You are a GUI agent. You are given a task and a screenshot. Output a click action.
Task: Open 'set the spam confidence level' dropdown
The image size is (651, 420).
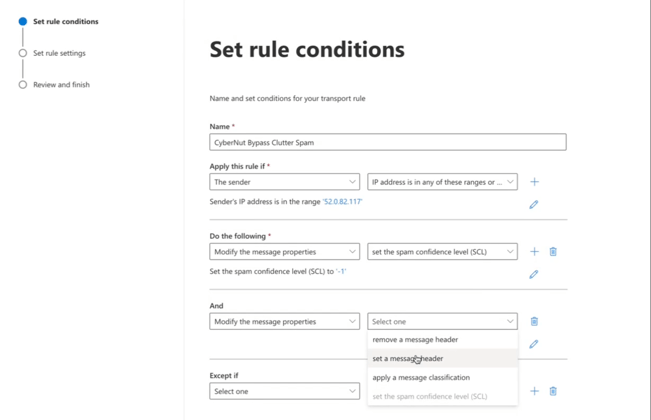(x=442, y=252)
